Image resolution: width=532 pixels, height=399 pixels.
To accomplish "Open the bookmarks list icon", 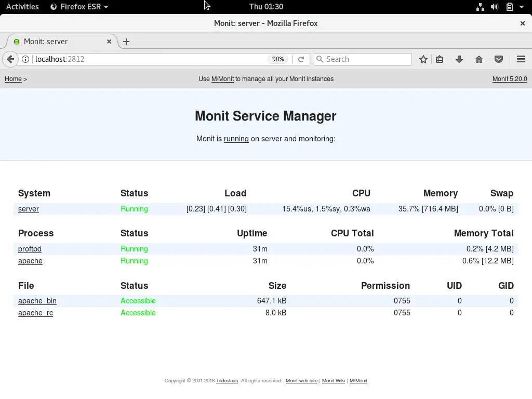I will (x=440, y=59).
